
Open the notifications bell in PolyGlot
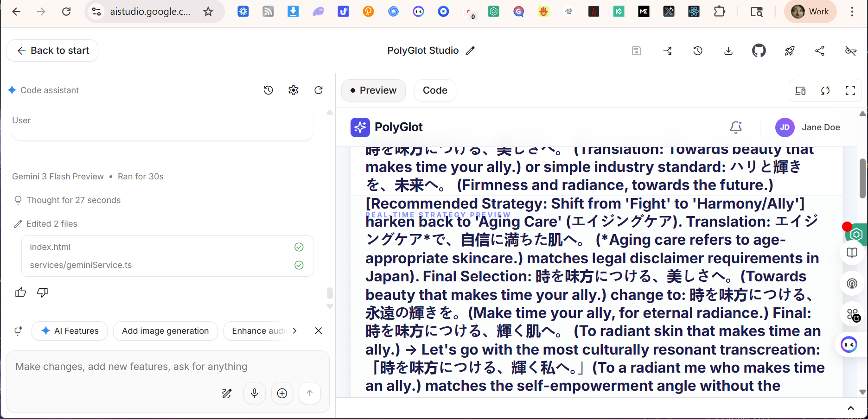[x=736, y=127]
